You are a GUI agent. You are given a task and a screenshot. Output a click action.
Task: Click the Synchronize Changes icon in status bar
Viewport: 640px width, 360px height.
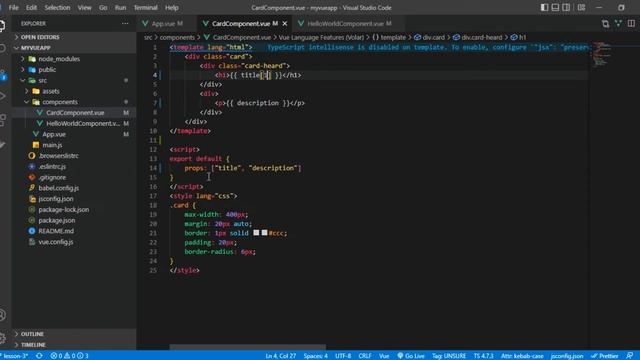(x=39, y=356)
